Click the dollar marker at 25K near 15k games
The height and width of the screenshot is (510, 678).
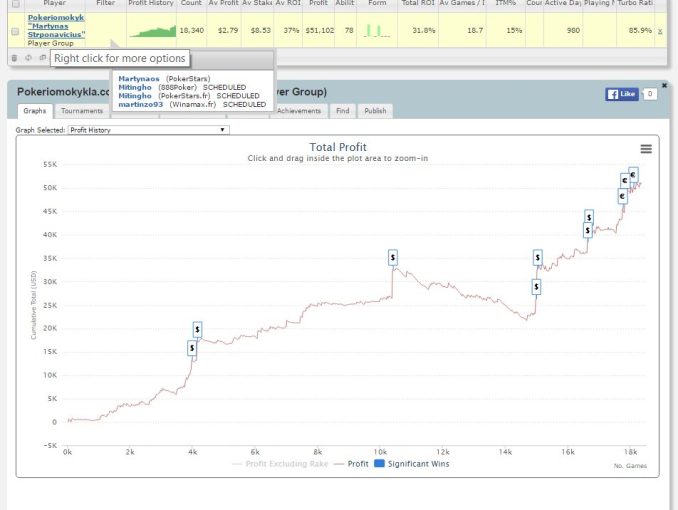pyautogui.click(x=536, y=287)
